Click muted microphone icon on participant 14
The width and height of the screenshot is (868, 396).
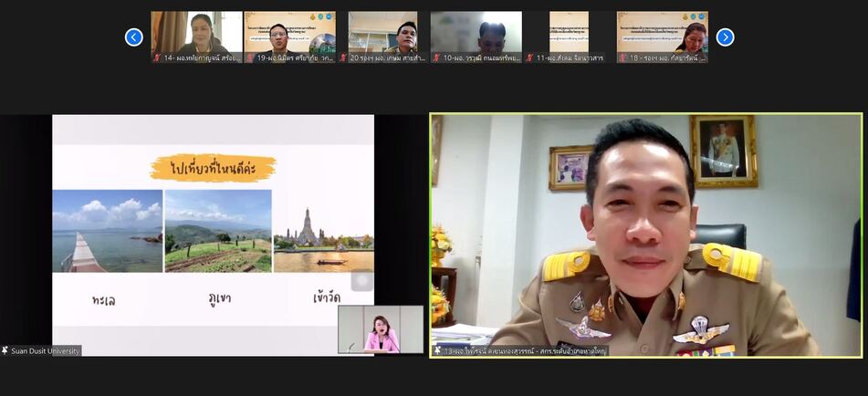click(x=157, y=57)
